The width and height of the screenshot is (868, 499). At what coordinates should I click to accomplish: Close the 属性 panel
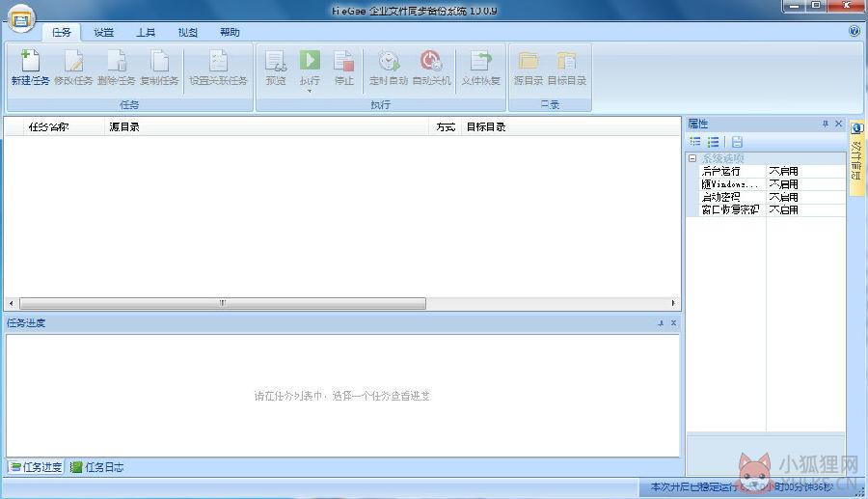pos(839,125)
